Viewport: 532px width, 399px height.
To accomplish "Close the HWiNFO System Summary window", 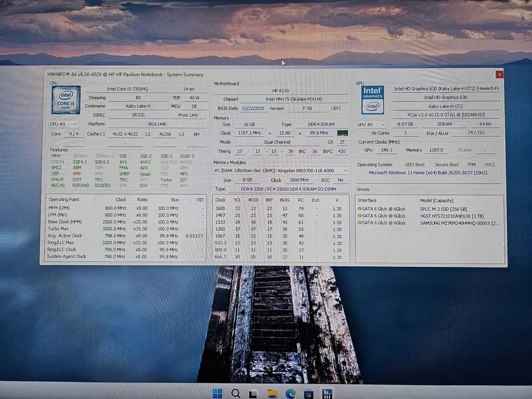I will pos(499,74).
